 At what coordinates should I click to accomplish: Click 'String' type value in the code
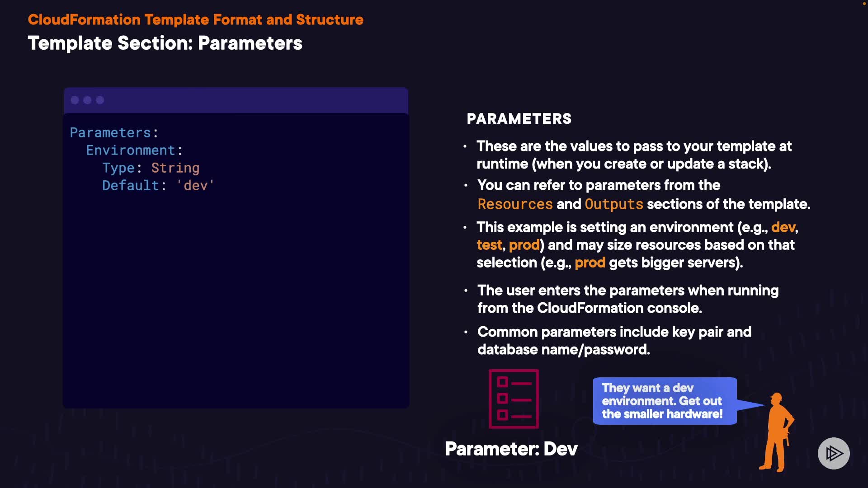point(175,168)
